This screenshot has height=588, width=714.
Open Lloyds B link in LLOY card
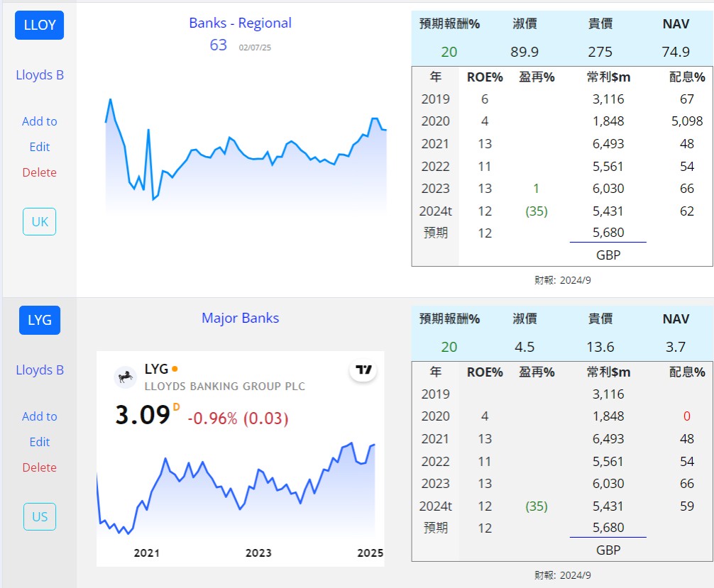[x=40, y=75]
